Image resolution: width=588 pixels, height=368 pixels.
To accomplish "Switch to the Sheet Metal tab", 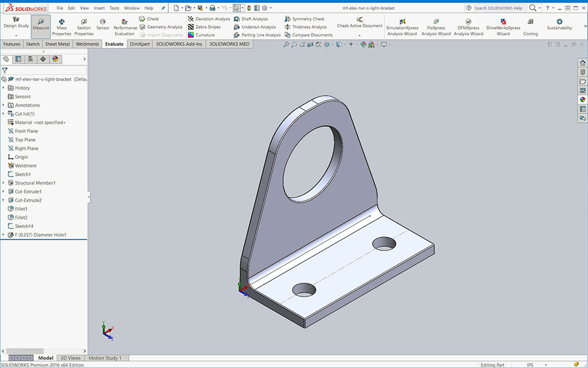I will point(57,44).
